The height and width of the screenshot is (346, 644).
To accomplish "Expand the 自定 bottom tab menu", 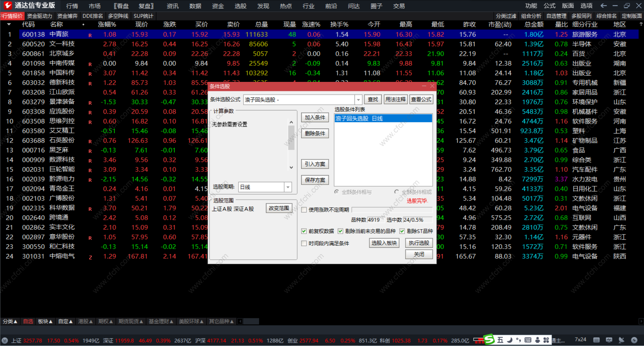I will 65,322.
